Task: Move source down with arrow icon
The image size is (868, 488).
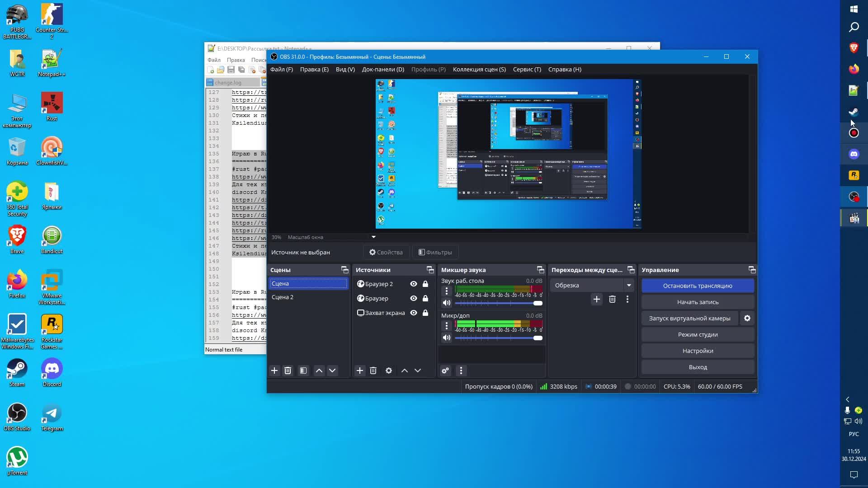Action: (x=418, y=371)
